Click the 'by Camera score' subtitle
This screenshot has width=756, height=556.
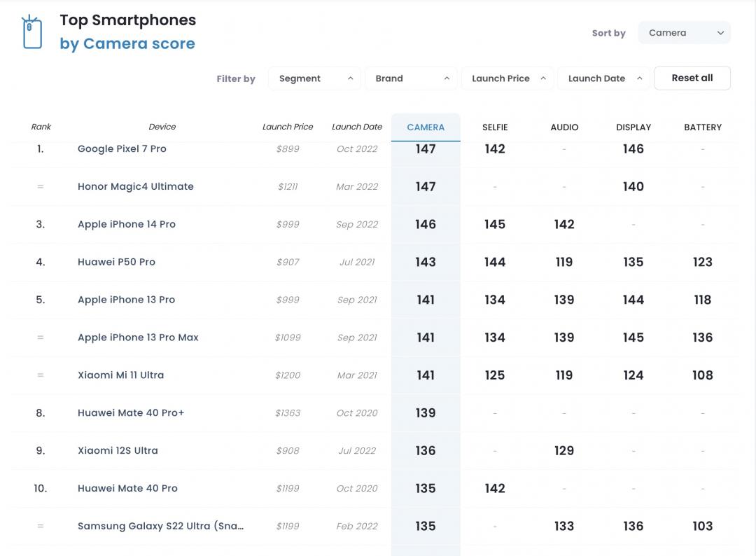[127, 44]
